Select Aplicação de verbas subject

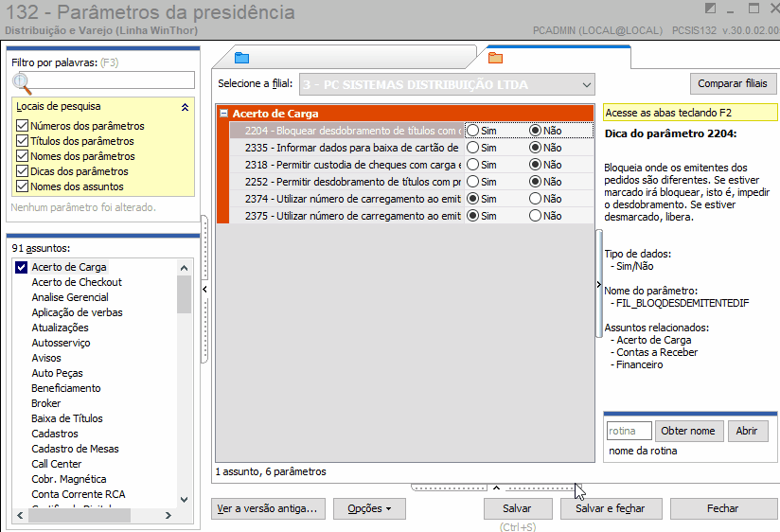[77, 312]
